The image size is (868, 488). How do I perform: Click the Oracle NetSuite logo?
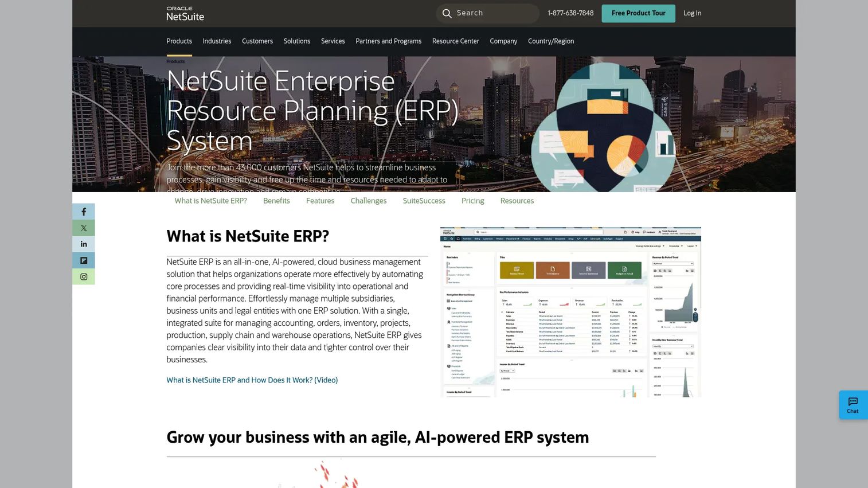[185, 14]
